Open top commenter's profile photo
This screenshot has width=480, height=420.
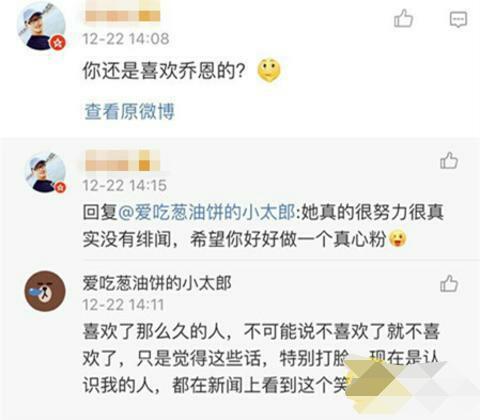tap(41, 26)
